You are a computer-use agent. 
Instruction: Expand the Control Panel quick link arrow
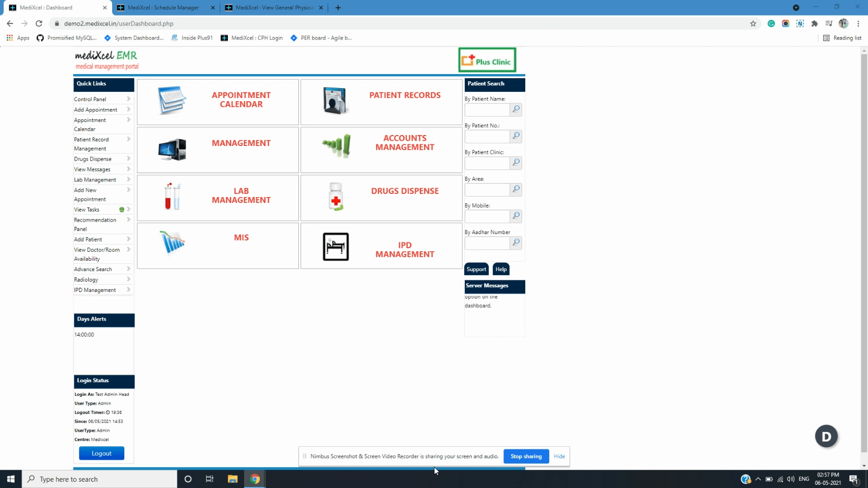128,99
